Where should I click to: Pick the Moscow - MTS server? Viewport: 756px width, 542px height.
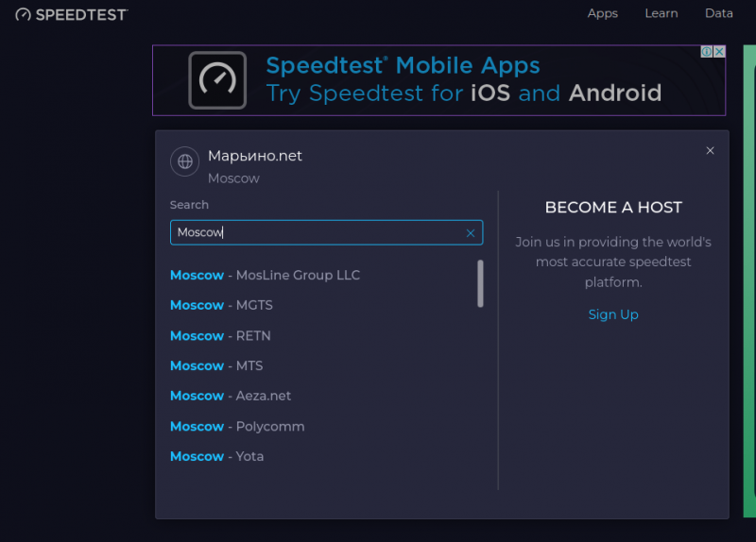pos(216,365)
